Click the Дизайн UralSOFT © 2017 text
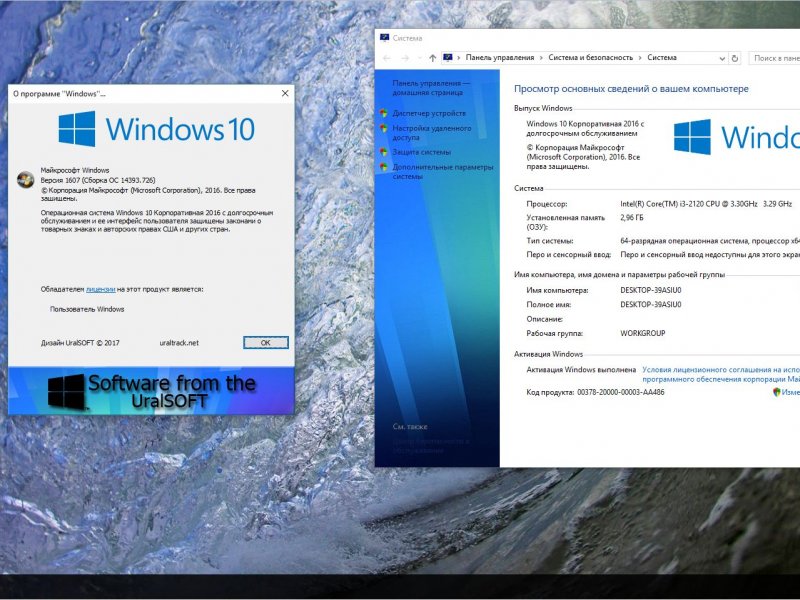The width and height of the screenshot is (800, 600). pyautogui.click(x=80, y=343)
